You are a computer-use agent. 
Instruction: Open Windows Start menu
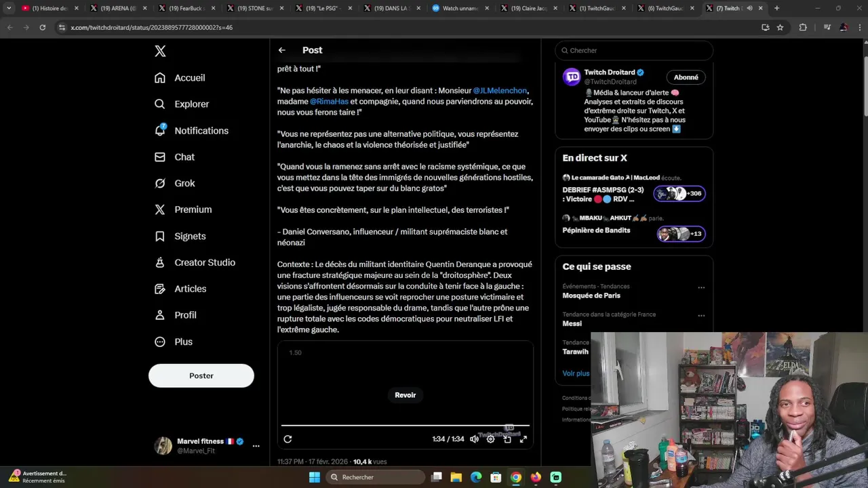[x=315, y=477]
